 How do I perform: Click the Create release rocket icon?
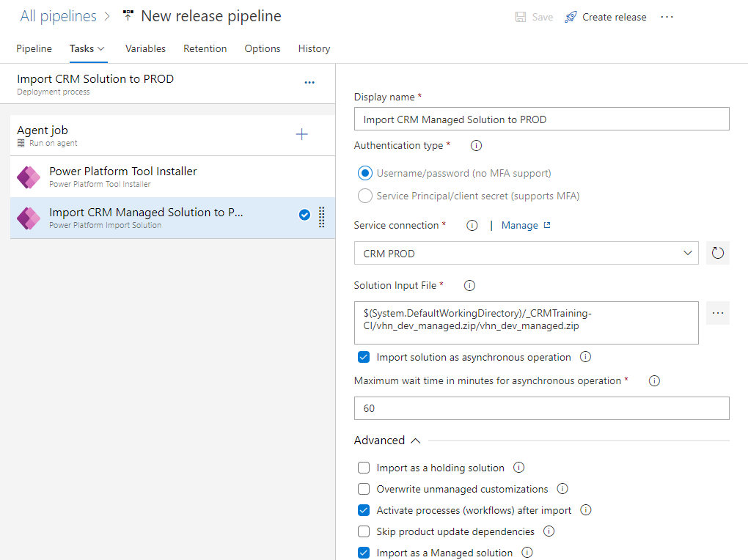coord(571,17)
